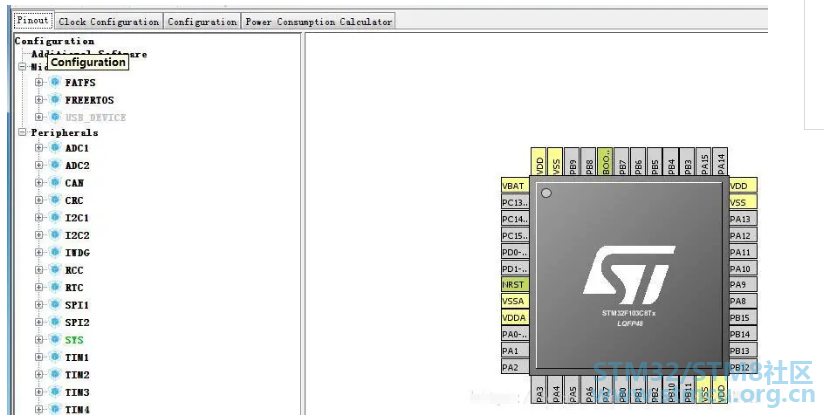Image resolution: width=824 pixels, height=417 pixels.
Task: Click the VDDA pin on the chip
Action: coord(515,317)
